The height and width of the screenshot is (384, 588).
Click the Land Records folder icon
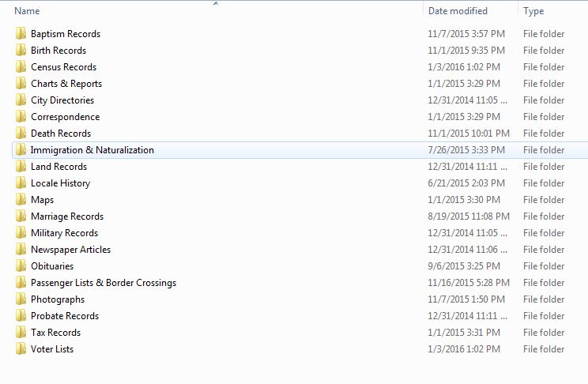click(21, 167)
